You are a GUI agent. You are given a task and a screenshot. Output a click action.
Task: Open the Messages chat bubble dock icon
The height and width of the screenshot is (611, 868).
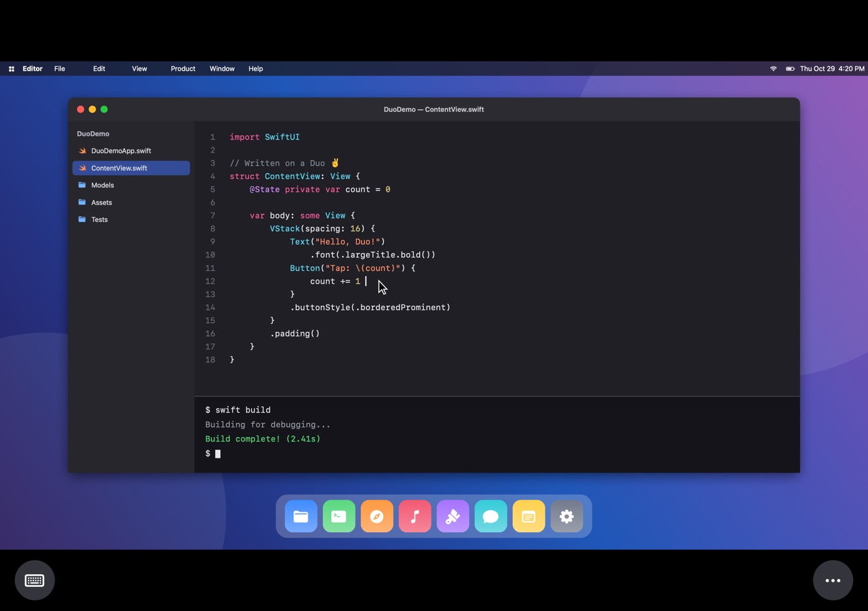[x=490, y=516]
